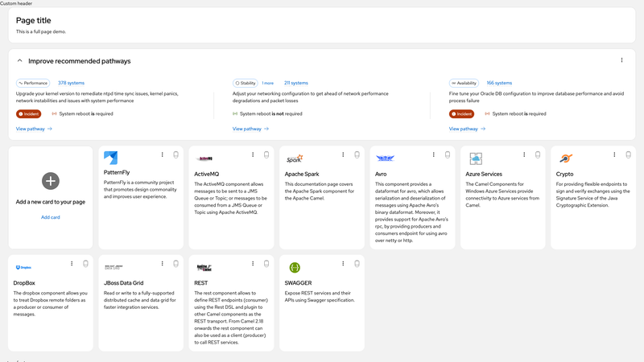The image size is (644, 362).
Task: Click the Add card link
Action: [51, 217]
